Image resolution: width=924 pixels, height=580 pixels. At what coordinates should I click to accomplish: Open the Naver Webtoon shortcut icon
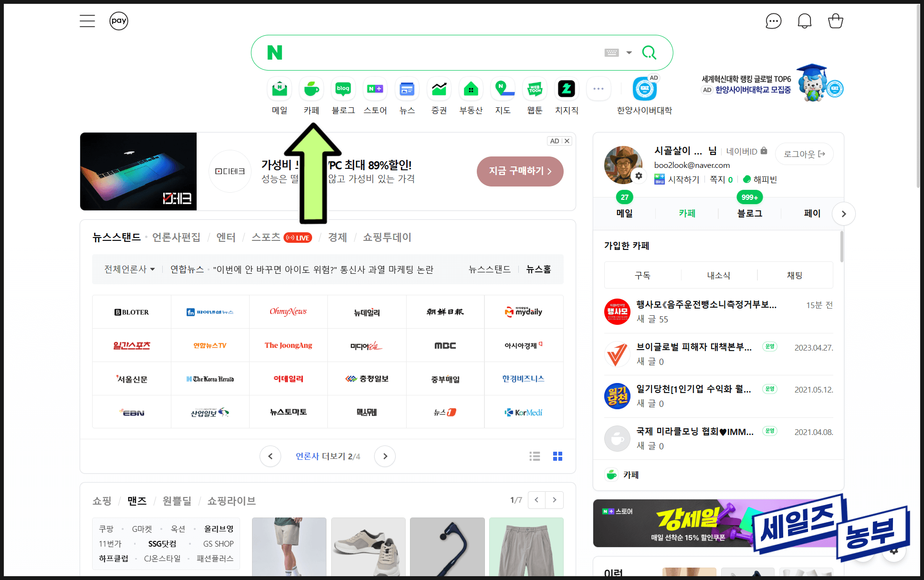[x=535, y=89]
